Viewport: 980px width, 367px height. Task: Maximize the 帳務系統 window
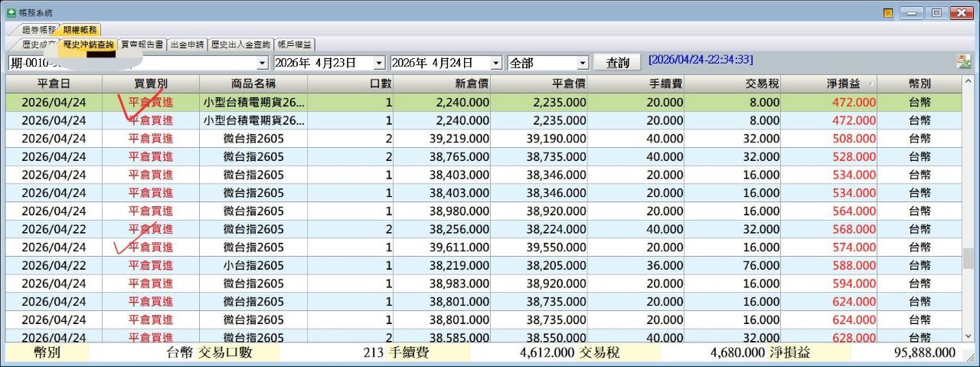(x=936, y=12)
